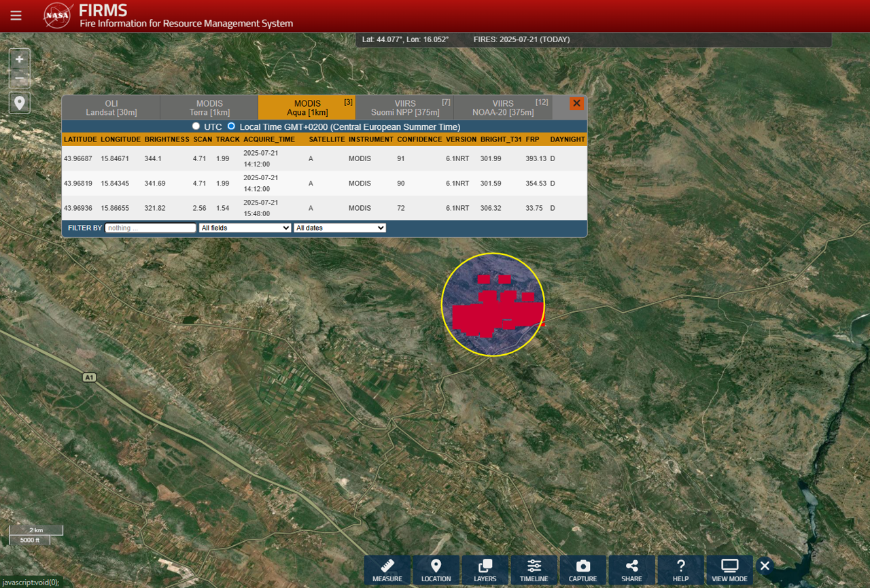Sort by CONFIDENCE column header
Screen dimensions: 870x588
pyautogui.click(x=420, y=139)
